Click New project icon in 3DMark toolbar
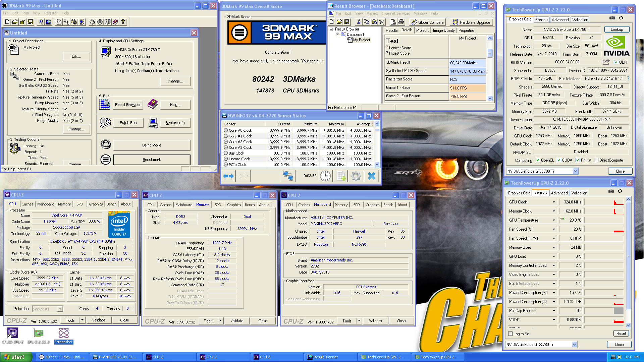The width and height of the screenshot is (644, 362). click(7, 22)
